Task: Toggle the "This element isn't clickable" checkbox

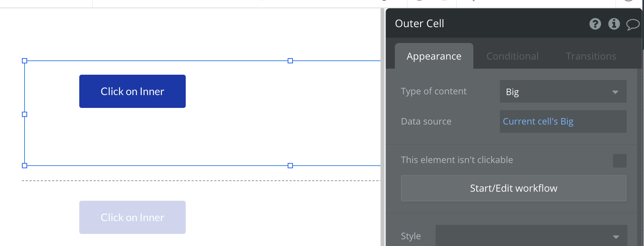Action: (619, 160)
